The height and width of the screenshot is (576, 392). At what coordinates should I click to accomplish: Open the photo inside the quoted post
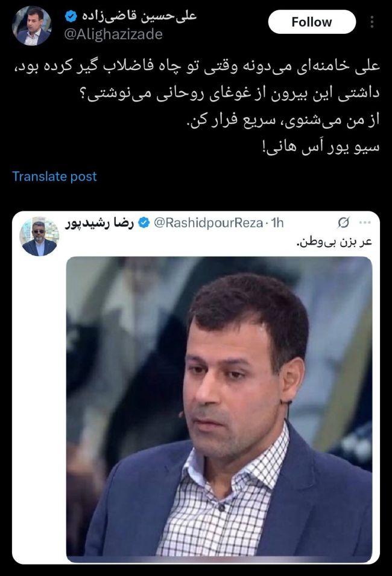(x=219, y=409)
